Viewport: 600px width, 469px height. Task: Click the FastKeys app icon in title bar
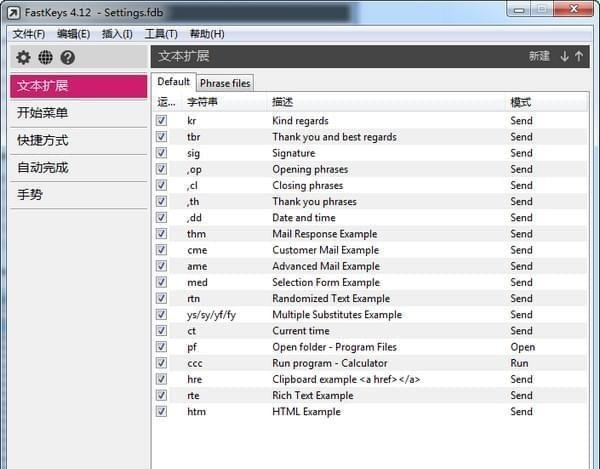coord(13,13)
